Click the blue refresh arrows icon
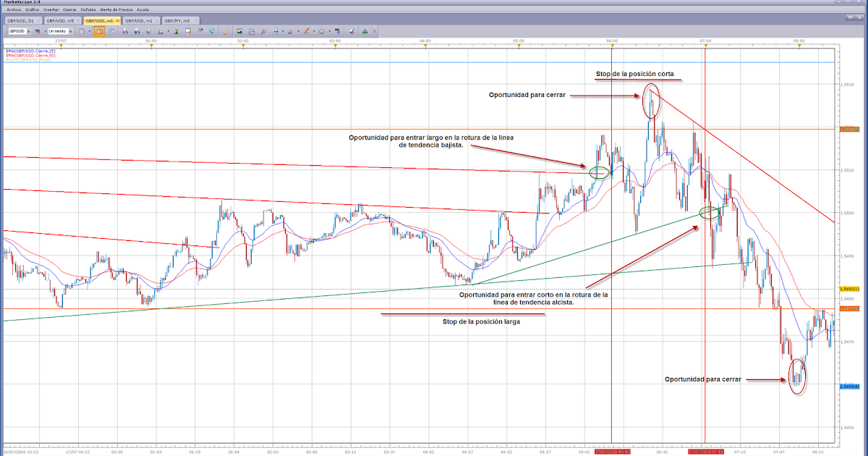Viewport: 868px width, 456px height. coord(200,31)
